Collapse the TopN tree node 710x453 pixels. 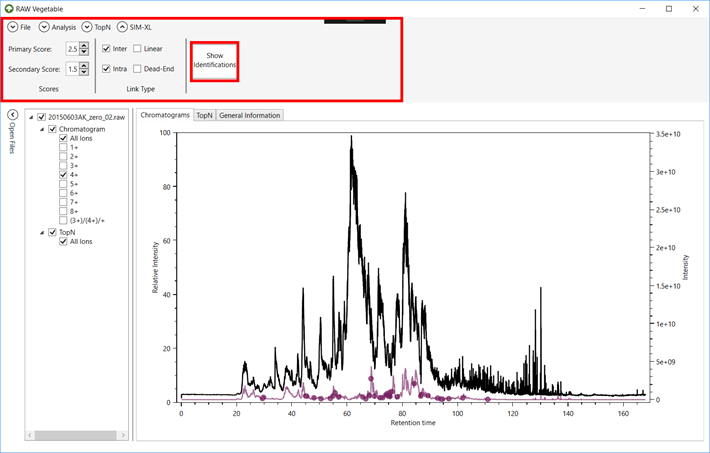point(42,232)
